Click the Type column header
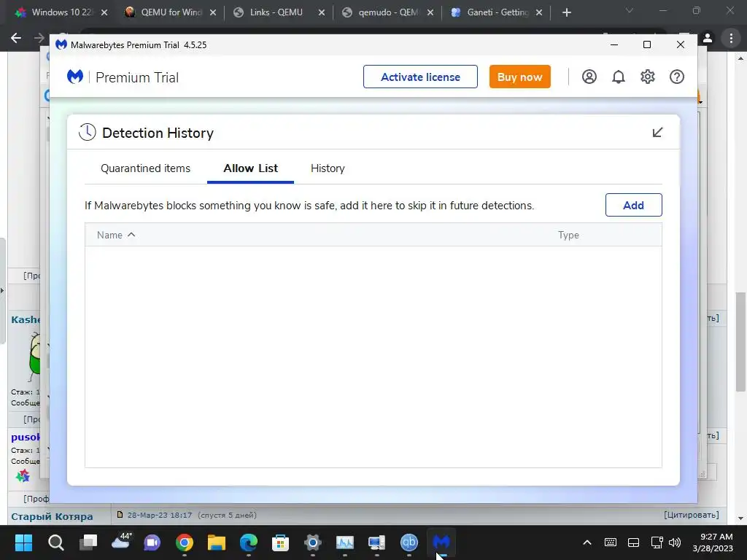 pos(568,235)
